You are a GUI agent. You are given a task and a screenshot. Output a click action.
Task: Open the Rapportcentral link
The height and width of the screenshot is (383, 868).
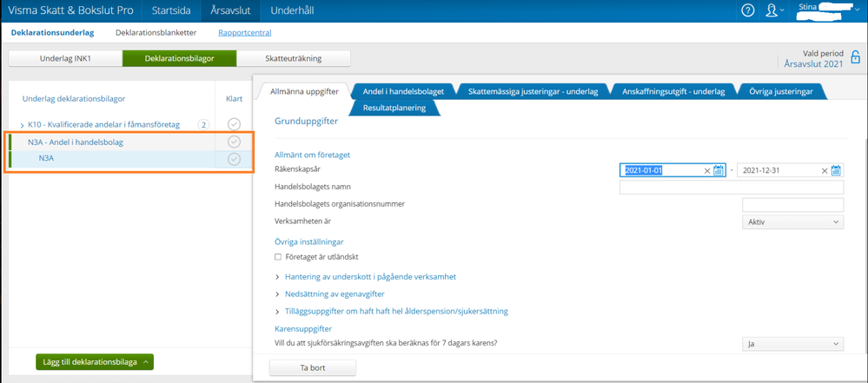click(244, 33)
